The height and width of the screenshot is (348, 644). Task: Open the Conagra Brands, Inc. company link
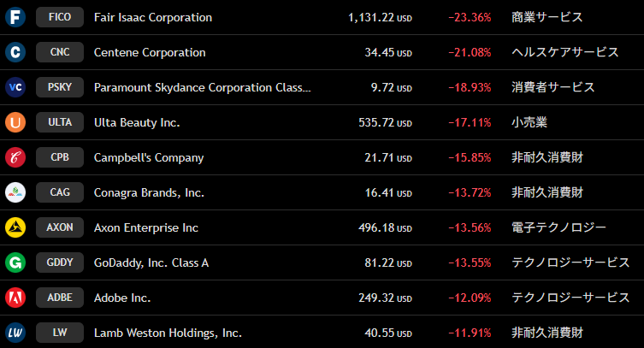(149, 192)
